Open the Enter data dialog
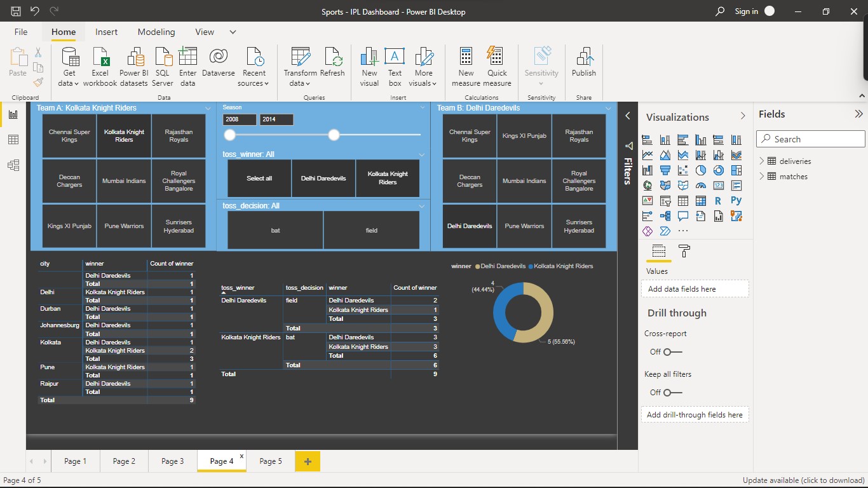The image size is (868, 488). pos(188,67)
